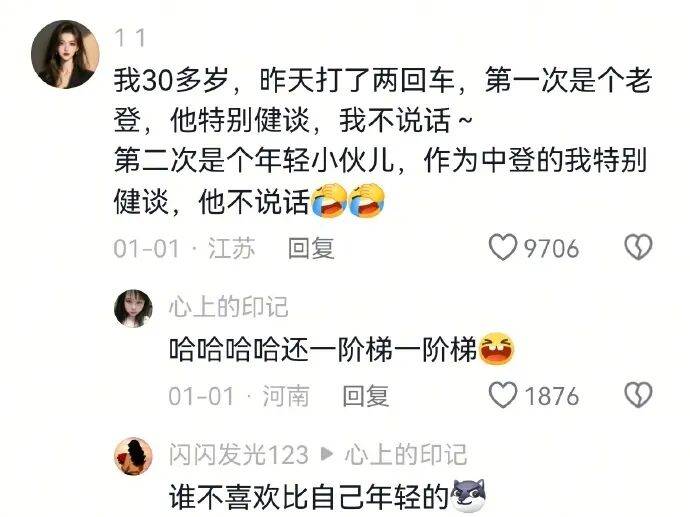Open 心上的印记's profile avatar
Screen dimensions: 690x517
click(x=133, y=308)
